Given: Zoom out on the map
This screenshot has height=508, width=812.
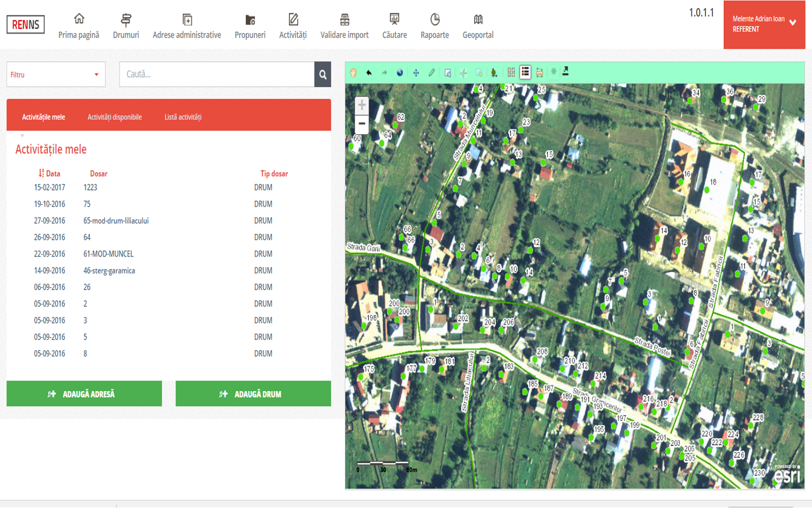Looking at the screenshot, I should click(x=362, y=123).
